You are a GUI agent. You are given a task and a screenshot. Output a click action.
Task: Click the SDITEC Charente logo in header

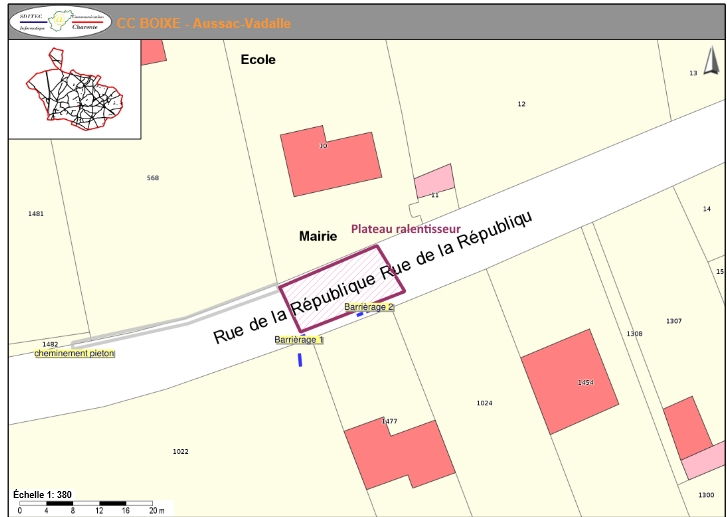click(x=61, y=21)
